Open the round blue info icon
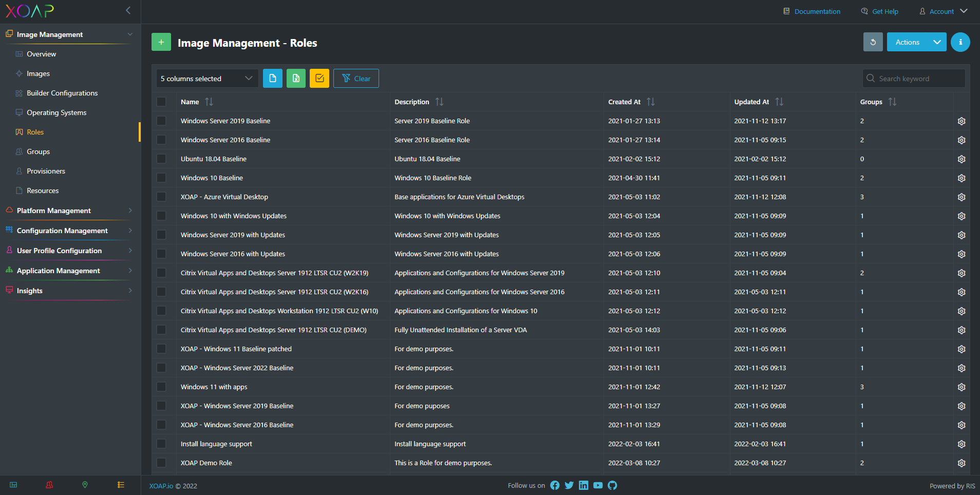 960,42
